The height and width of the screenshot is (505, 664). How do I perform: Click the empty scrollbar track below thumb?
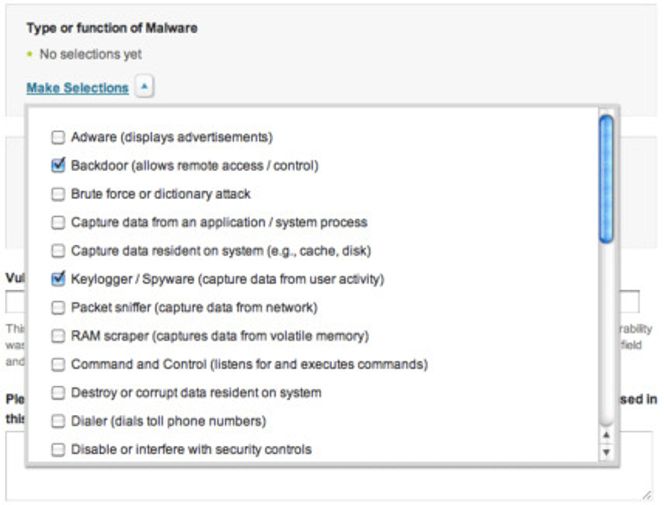(x=605, y=330)
